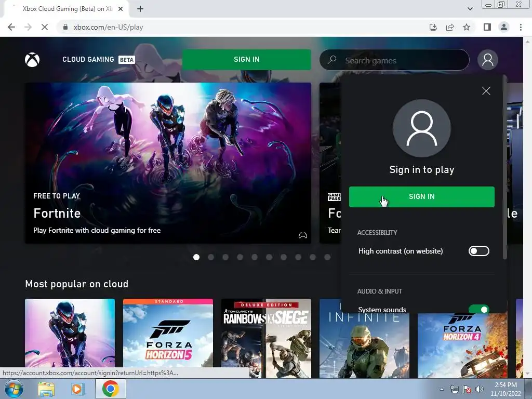Click the "Sign in to play" text
The height and width of the screenshot is (399, 532).
click(x=422, y=170)
